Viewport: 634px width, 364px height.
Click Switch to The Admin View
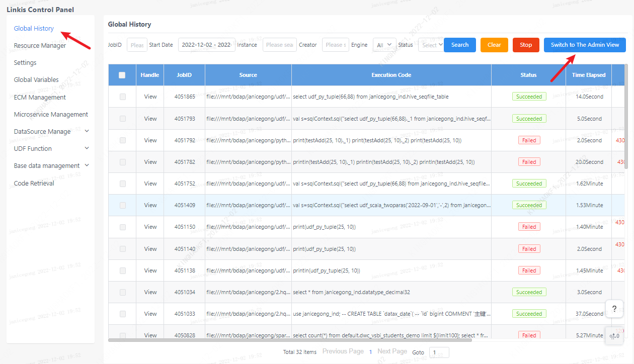pyautogui.click(x=585, y=45)
